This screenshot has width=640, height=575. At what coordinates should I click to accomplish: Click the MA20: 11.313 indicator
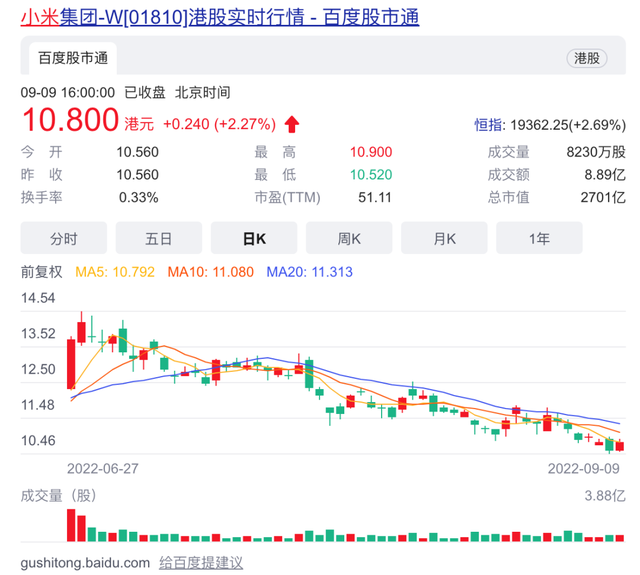(x=309, y=272)
